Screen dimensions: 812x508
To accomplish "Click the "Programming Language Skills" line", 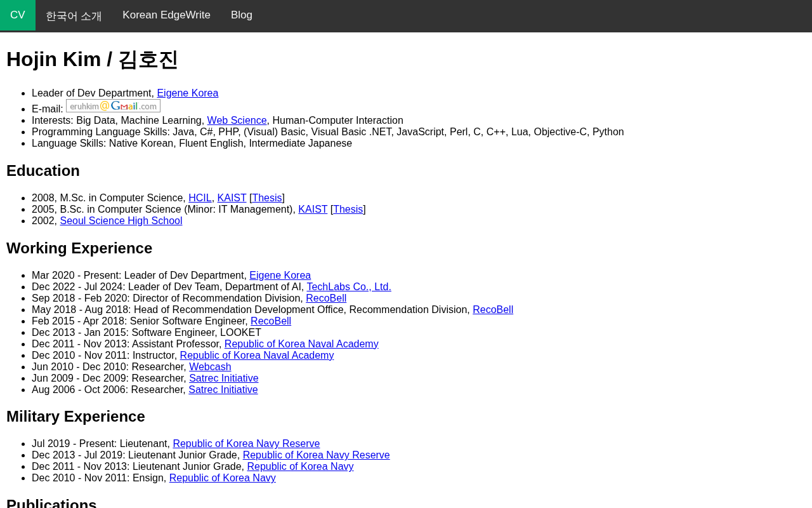I will pyautogui.click(x=328, y=132).
